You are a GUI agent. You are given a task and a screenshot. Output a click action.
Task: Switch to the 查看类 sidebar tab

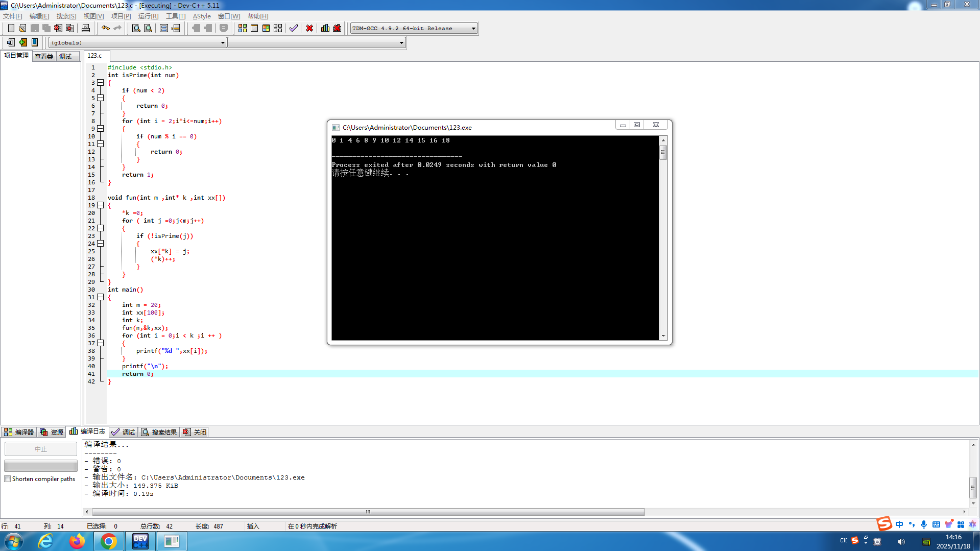coord(44,57)
